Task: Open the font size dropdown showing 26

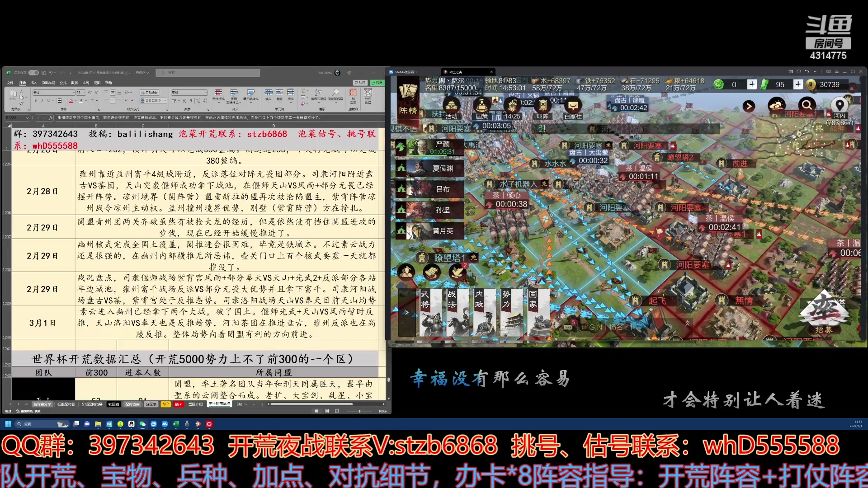Action: click(x=84, y=92)
